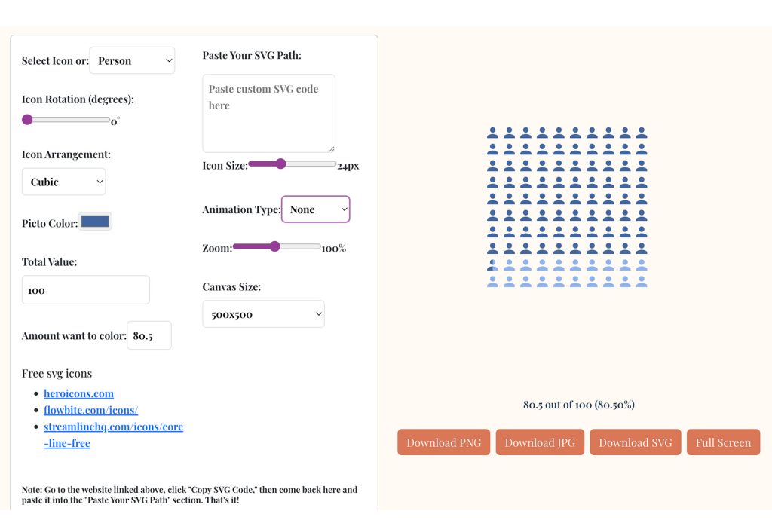Click the Download PNG button
The width and height of the screenshot is (772, 532).
tap(443, 442)
